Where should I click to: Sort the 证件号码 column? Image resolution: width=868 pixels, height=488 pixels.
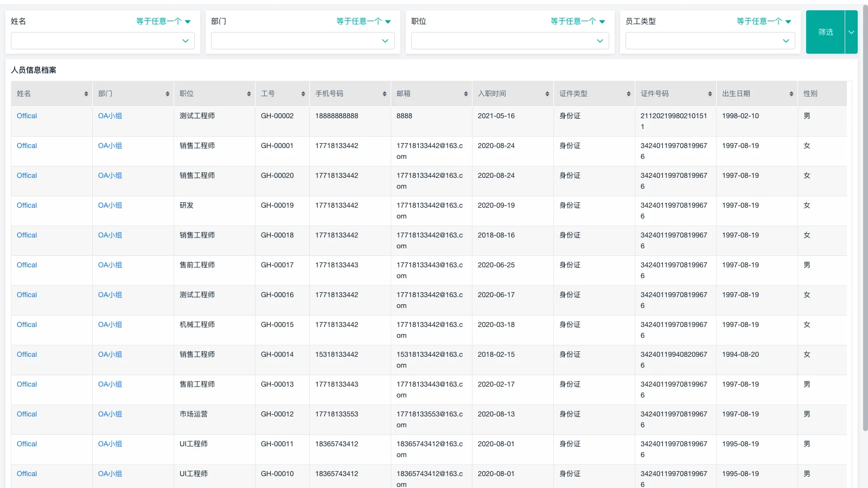point(709,93)
